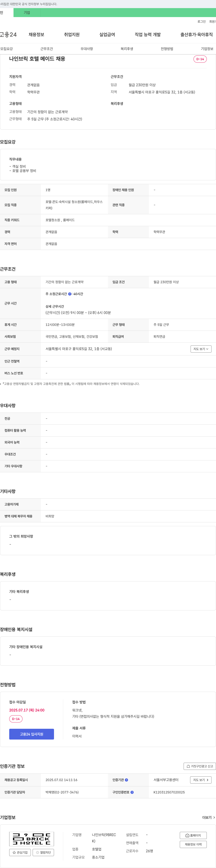Switch to the 기업 tab
216x868 pixels.
pos(27,13)
